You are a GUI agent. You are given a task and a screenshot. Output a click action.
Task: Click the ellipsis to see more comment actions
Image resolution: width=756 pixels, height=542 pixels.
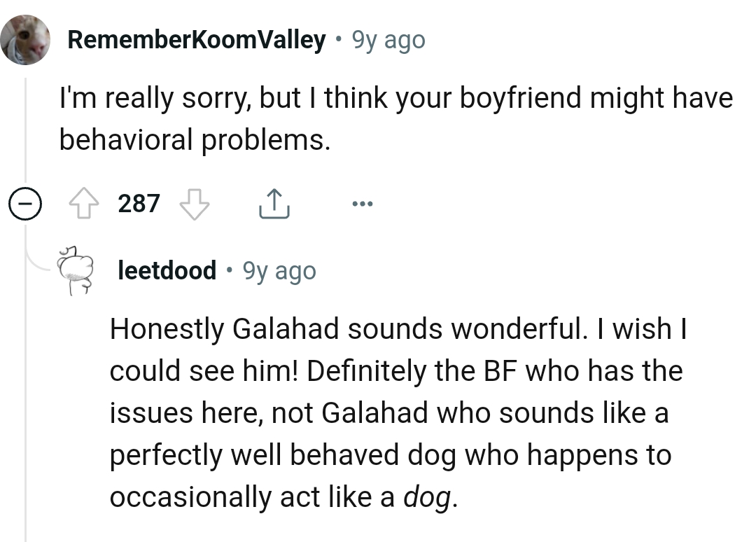363,202
